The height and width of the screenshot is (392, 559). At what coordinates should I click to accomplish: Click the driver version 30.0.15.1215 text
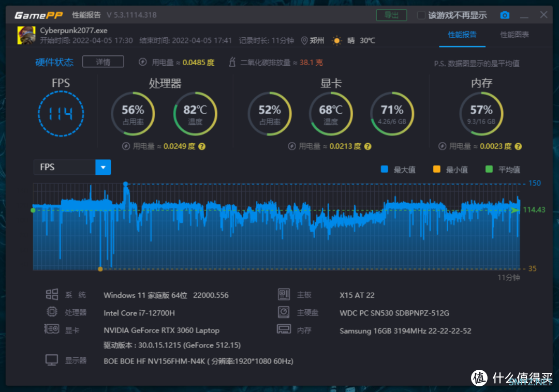pos(172,345)
